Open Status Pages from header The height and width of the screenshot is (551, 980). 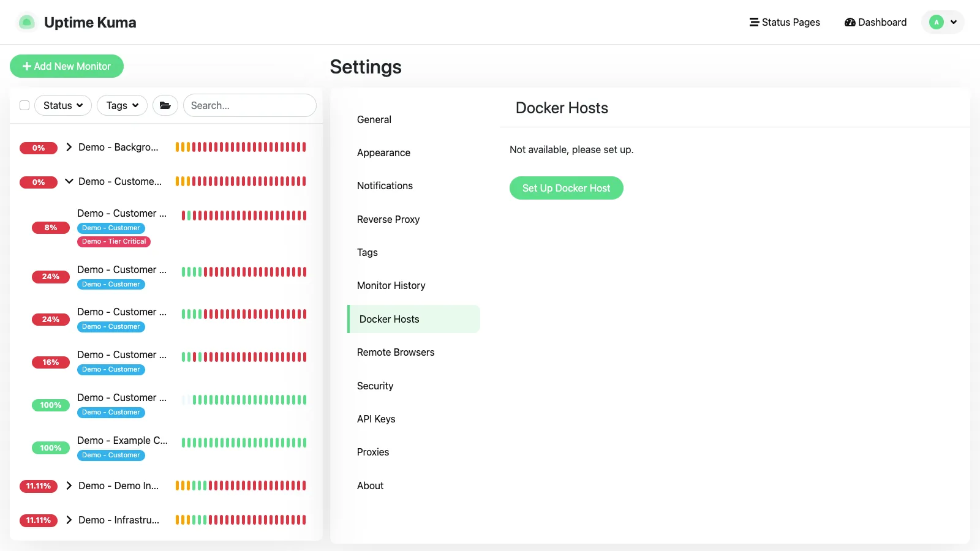[x=785, y=22]
